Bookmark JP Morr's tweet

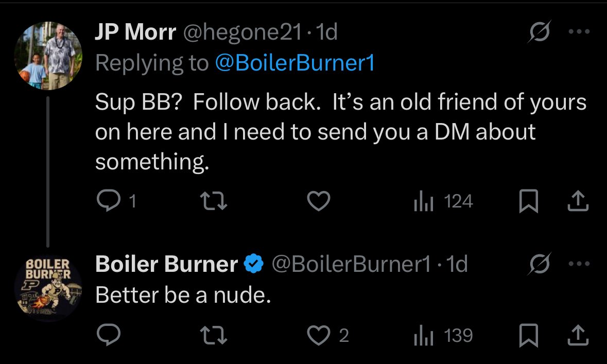pyautogui.click(x=528, y=201)
